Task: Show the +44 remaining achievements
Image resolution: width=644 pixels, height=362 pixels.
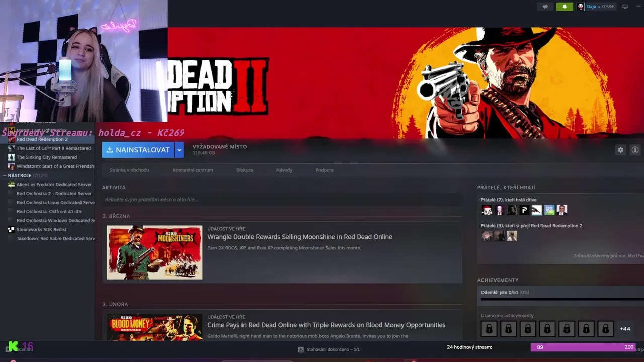Action: (x=625, y=329)
